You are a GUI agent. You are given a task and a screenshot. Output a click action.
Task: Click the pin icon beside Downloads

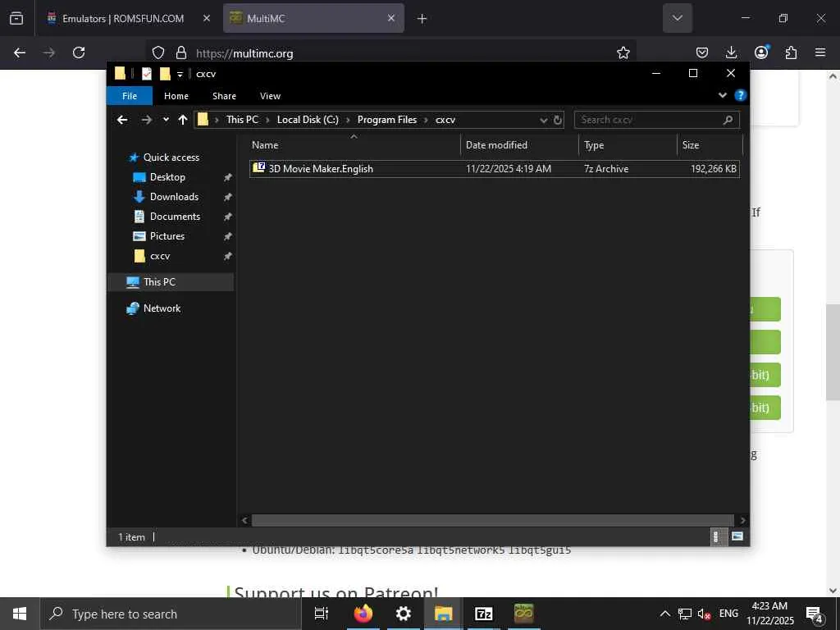[x=227, y=197]
